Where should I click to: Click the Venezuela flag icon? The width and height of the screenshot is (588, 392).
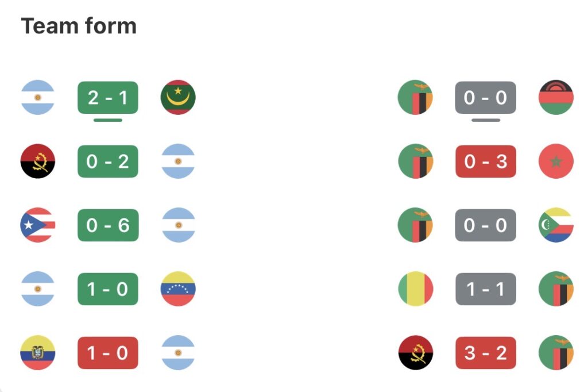coord(178,289)
